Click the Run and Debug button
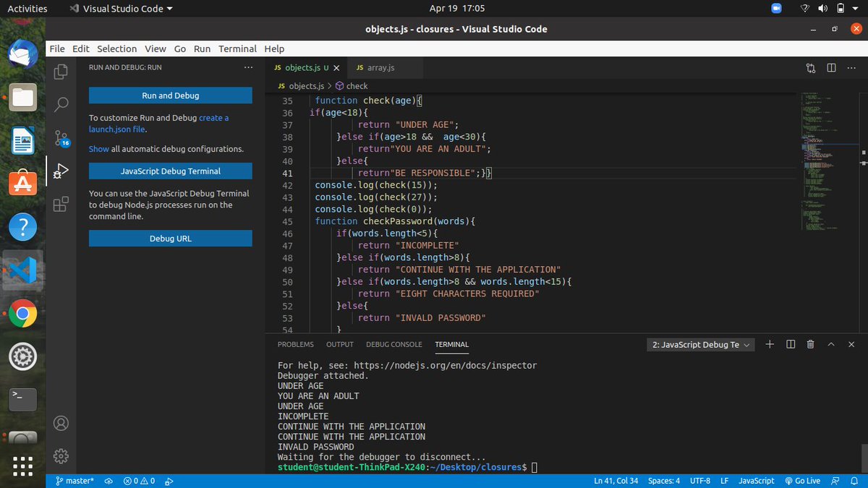This screenshot has width=868, height=488. click(x=171, y=95)
